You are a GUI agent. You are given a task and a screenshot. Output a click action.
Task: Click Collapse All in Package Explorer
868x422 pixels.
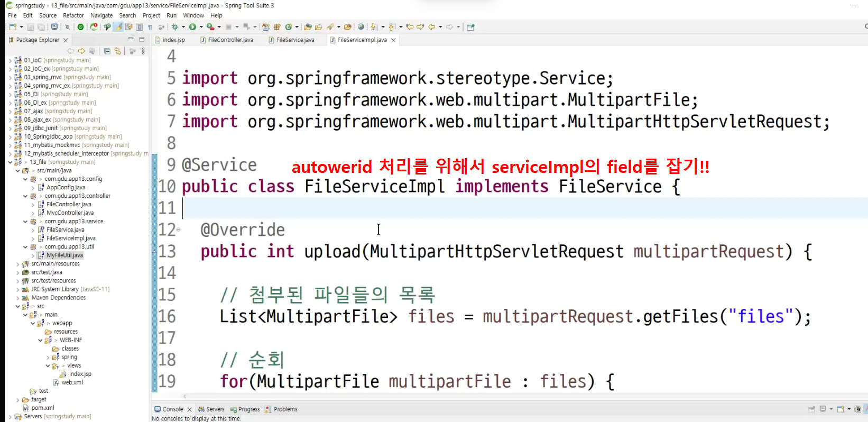point(107,51)
